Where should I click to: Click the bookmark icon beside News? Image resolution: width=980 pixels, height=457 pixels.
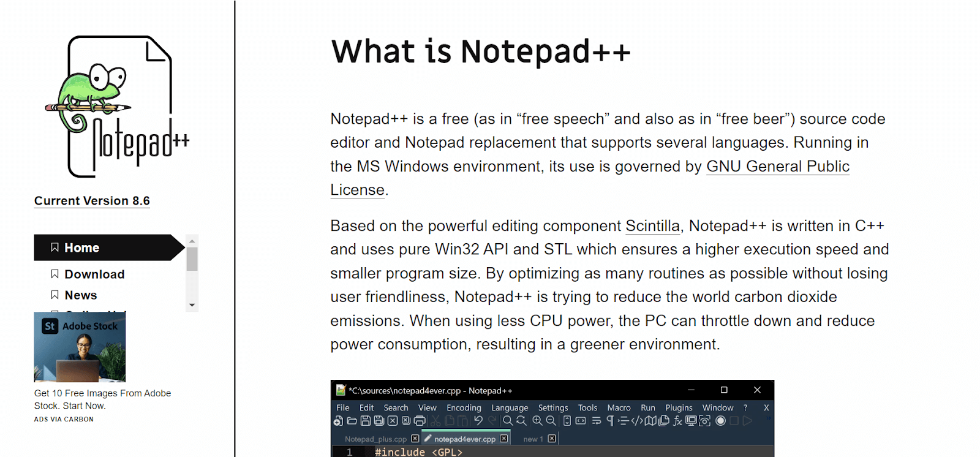(x=55, y=295)
